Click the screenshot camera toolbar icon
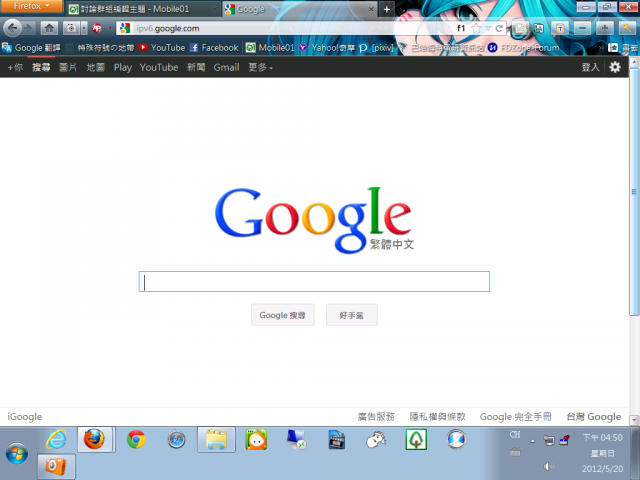This screenshot has height=480, width=640. pyautogui.click(x=71, y=28)
